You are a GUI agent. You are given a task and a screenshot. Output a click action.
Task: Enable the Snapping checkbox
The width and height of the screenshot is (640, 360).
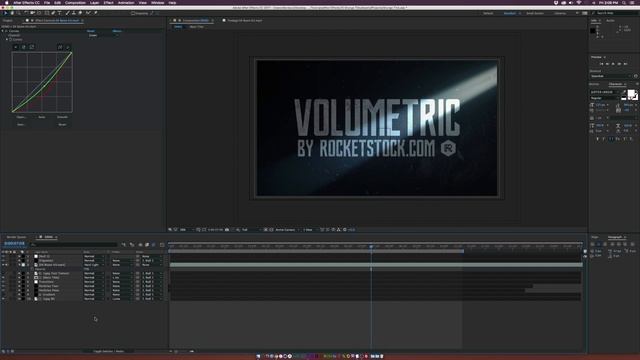(133, 13)
